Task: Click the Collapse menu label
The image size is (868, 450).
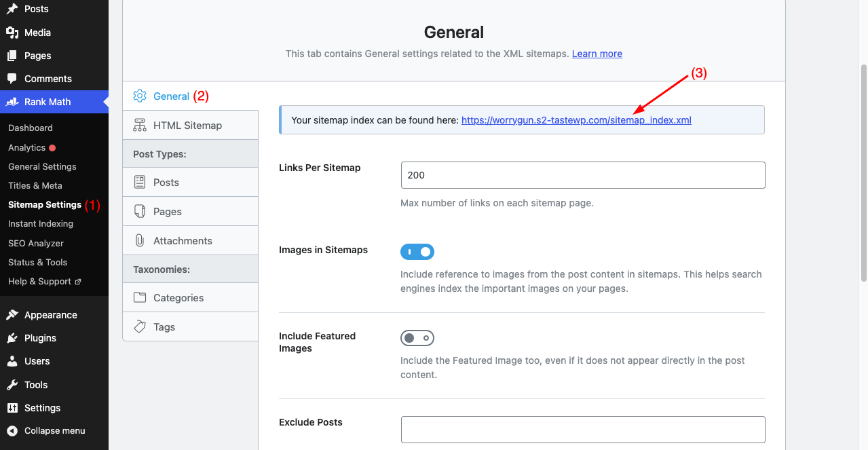Action: (x=55, y=431)
